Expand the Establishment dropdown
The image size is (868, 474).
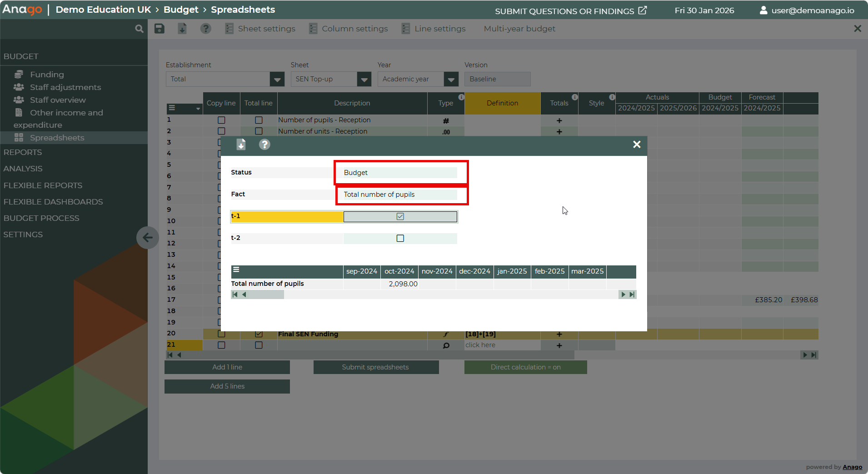pyautogui.click(x=277, y=80)
